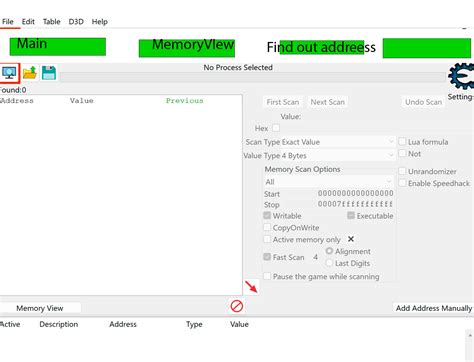Screen dimensions: 474x362
Task: Enable the Unrandomizer option
Action: (x=402, y=171)
